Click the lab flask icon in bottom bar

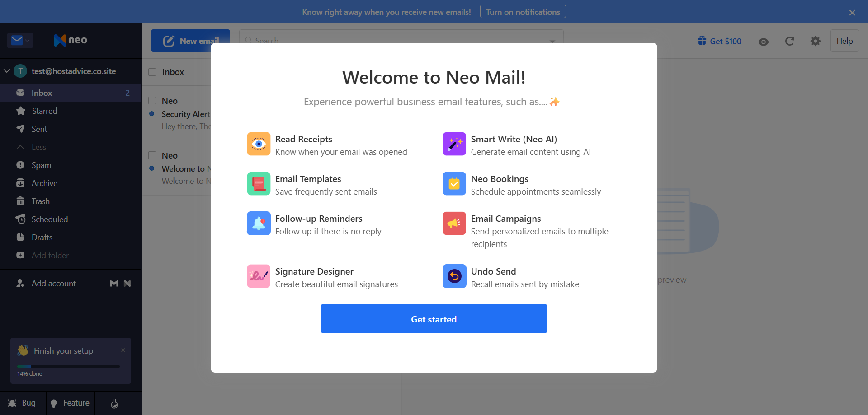114,403
